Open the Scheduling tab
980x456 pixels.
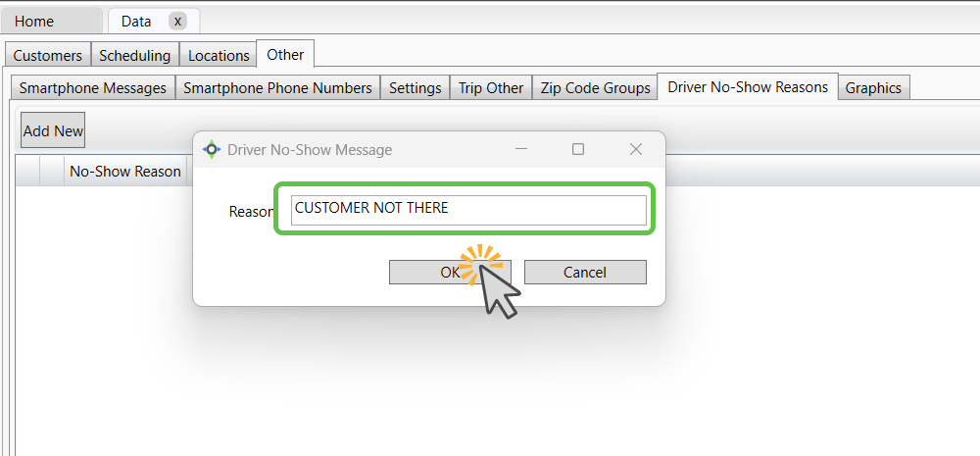pyautogui.click(x=135, y=55)
